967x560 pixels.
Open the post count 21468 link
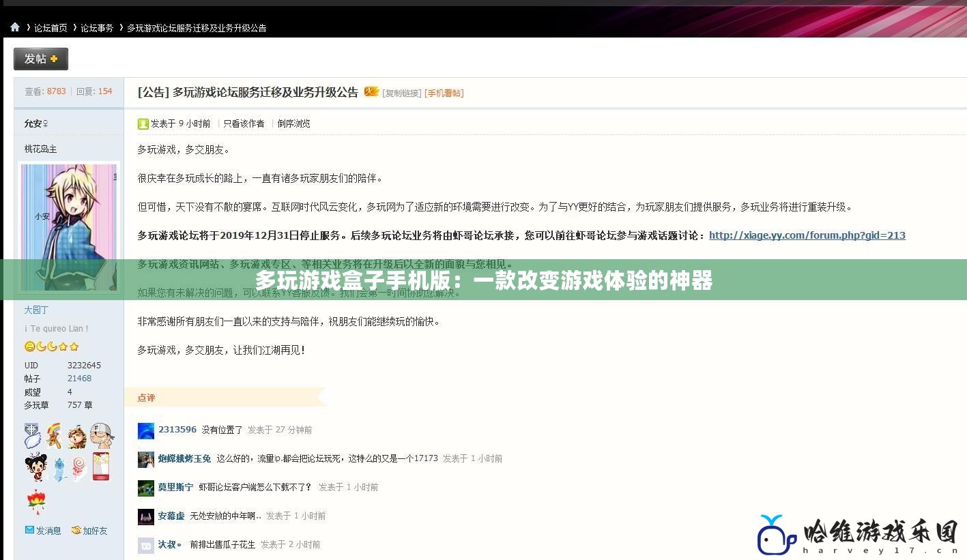pyautogui.click(x=79, y=379)
